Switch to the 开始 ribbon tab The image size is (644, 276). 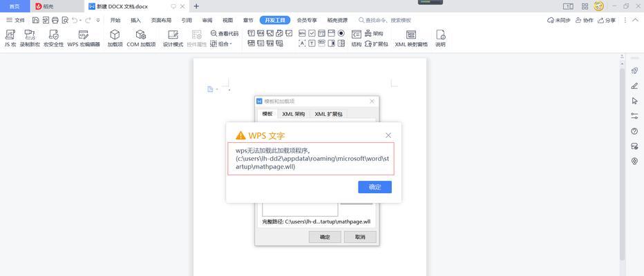(x=115, y=20)
